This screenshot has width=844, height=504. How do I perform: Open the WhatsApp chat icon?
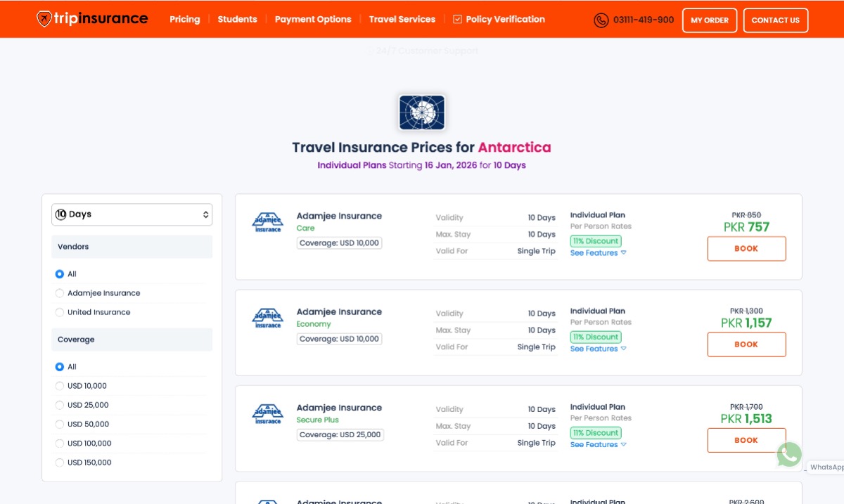pyautogui.click(x=789, y=455)
